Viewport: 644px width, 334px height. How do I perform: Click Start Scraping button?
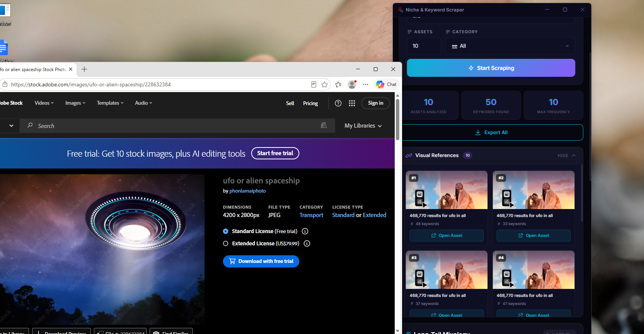[491, 68]
